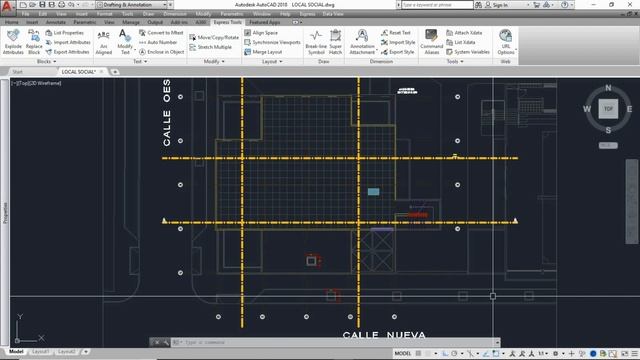Toggle clean screen icon in status bar

tap(624, 353)
